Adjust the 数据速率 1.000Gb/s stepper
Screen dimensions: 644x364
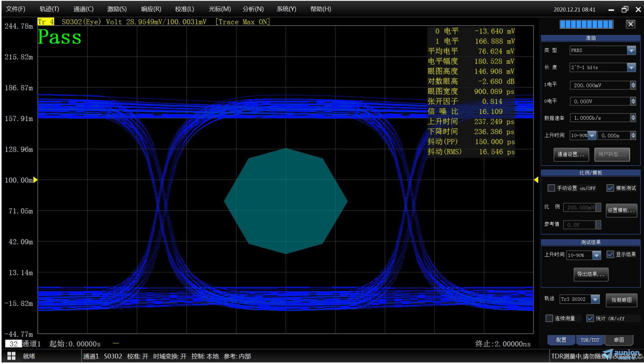633,118
